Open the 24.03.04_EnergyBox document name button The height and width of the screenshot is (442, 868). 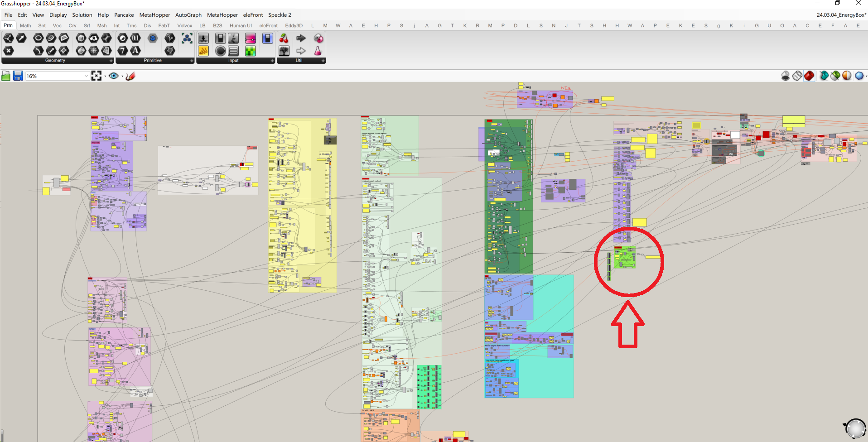[x=841, y=15]
